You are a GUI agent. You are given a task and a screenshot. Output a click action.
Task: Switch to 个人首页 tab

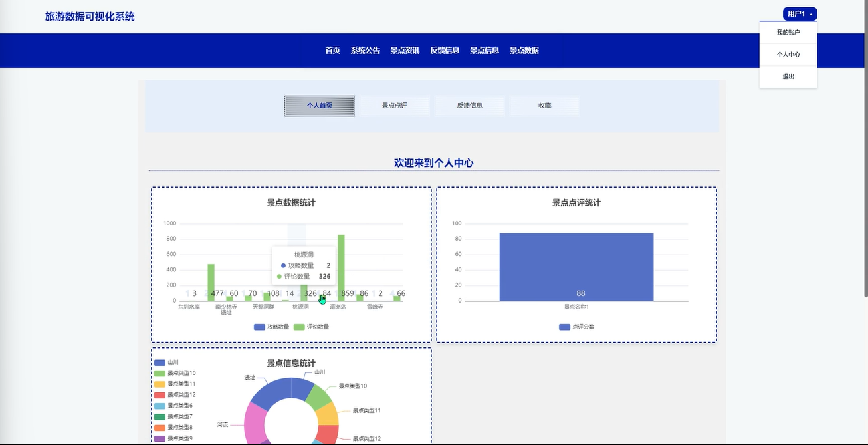[320, 106]
